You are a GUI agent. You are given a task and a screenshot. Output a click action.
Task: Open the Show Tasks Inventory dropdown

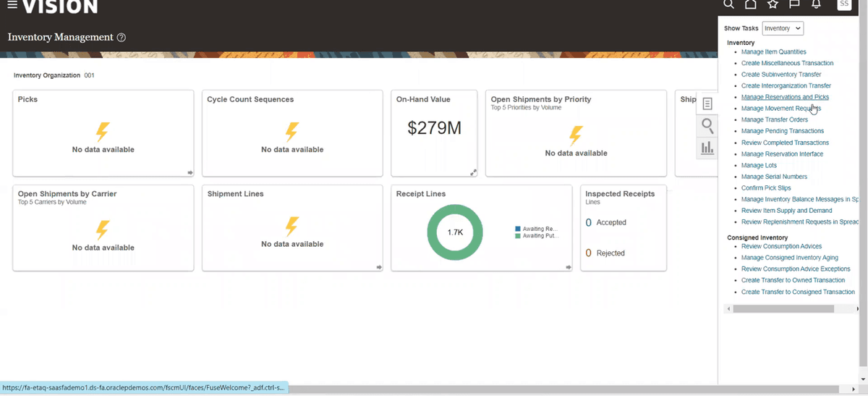click(783, 28)
